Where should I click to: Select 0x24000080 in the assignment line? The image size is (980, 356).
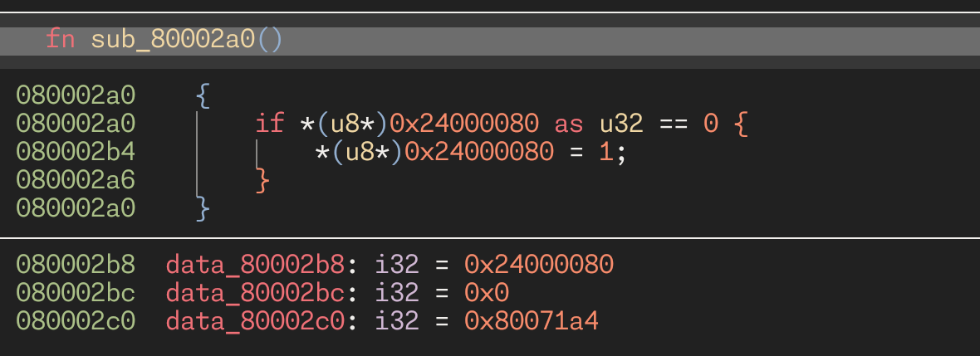coord(478,152)
